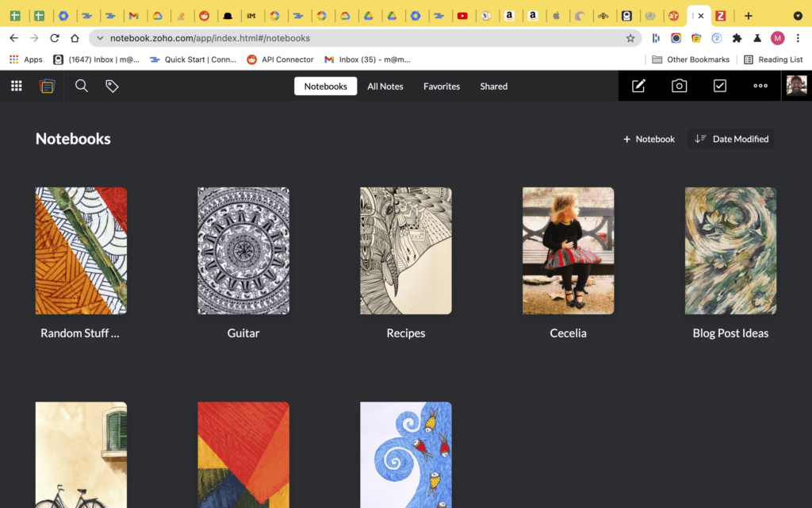Open the Random Stuff notebook cover

(x=81, y=251)
